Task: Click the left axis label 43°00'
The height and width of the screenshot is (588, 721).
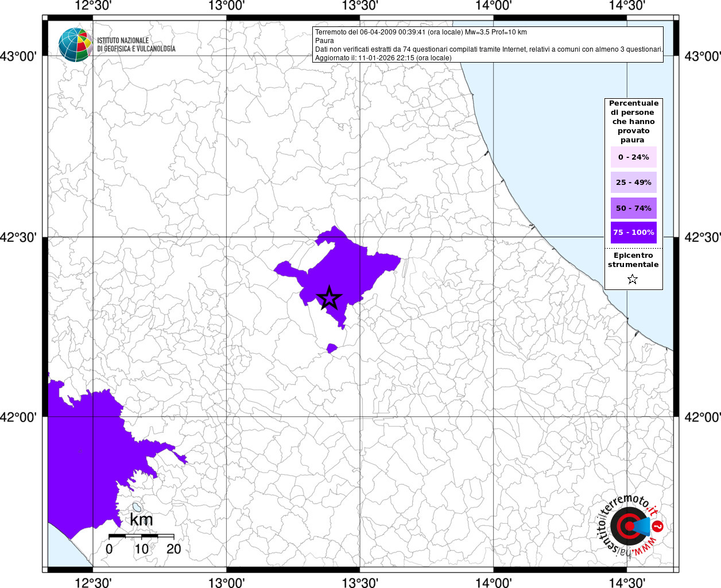Action: pyautogui.click(x=18, y=56)
